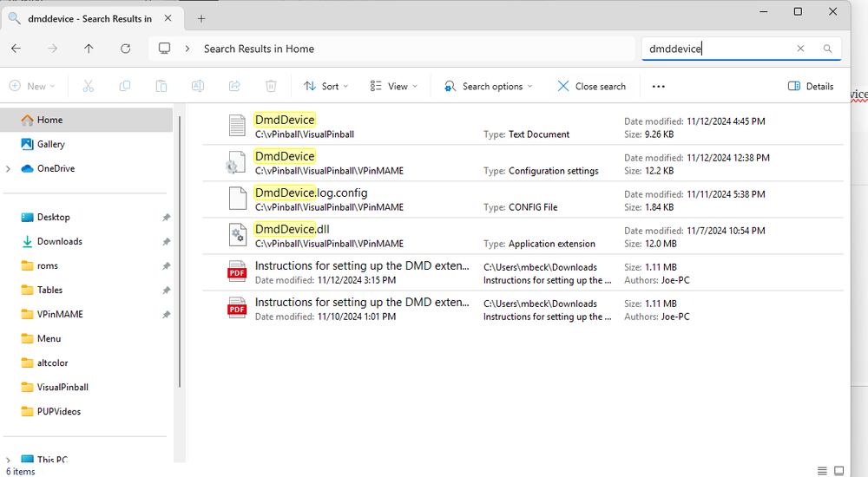Open the New dropdown menu
This screenshot has width=868, height=477.
pyautogui.click(x=32, y=87)
